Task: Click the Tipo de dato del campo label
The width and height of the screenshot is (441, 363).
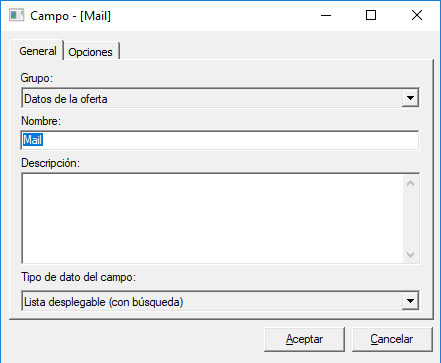Action: point(79,277)
